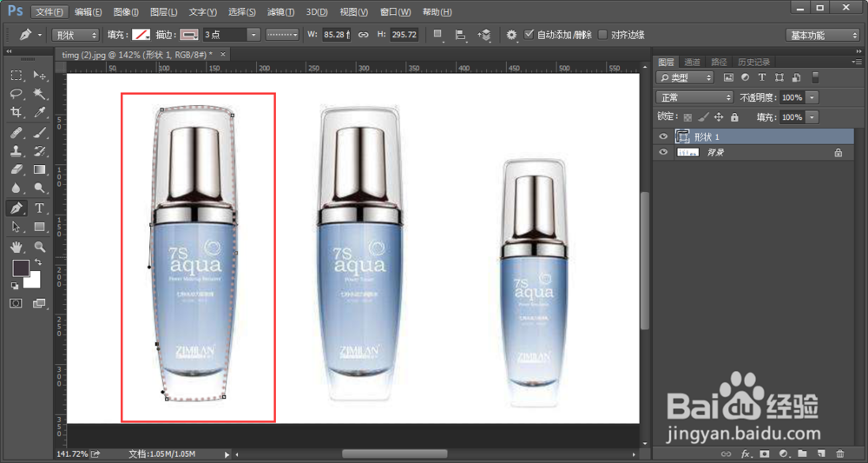The height and width of the screenshot is (463, 868).
Task: Select the Dodge tool
Action: [x=39, y=188]
